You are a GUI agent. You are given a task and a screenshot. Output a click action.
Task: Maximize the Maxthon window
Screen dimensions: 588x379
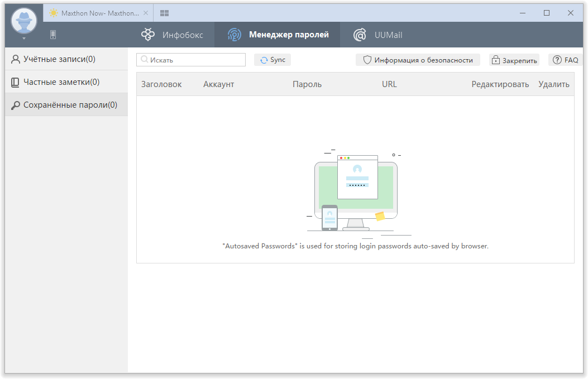547,13
